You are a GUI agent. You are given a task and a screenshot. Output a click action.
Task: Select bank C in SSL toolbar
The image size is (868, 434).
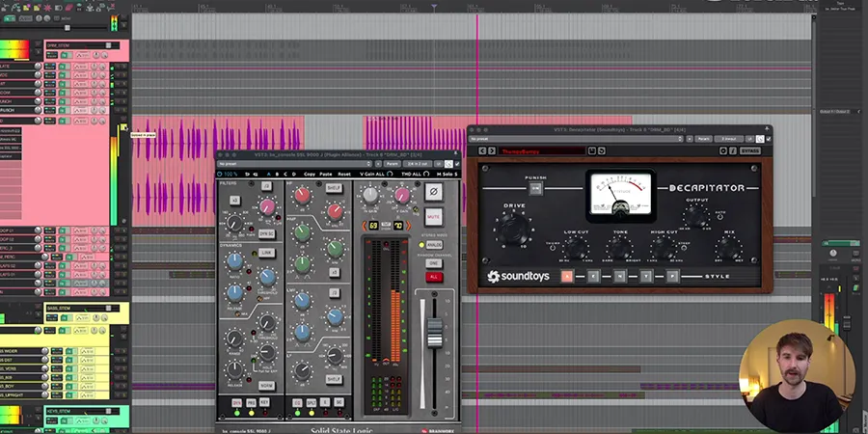click(285, 174)
